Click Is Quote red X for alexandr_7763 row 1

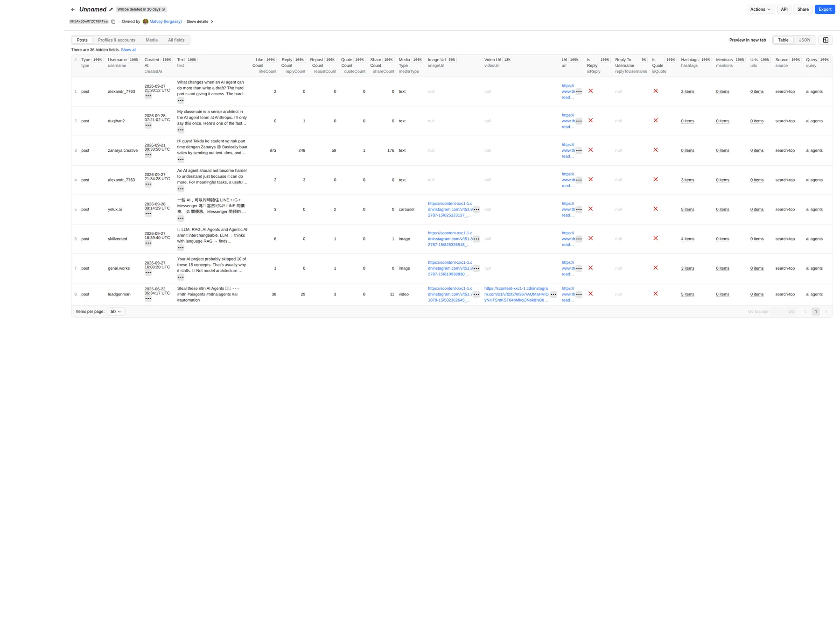click(x=656, y=91)
